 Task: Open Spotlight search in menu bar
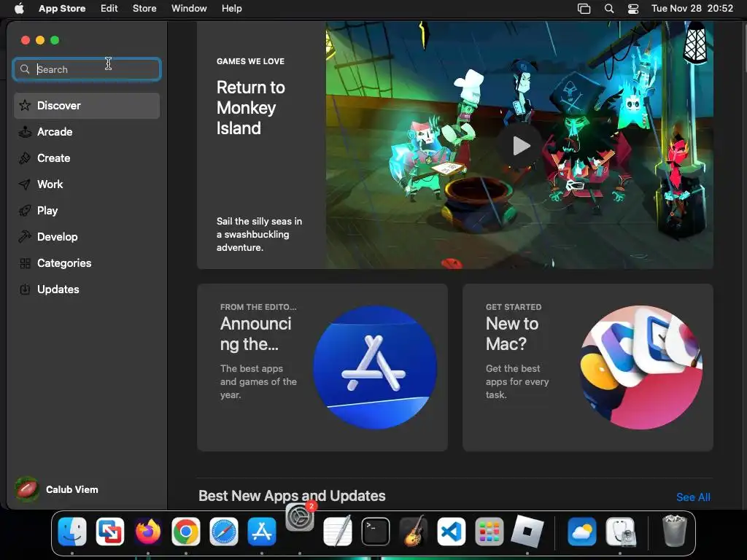[x=609, y=9]
